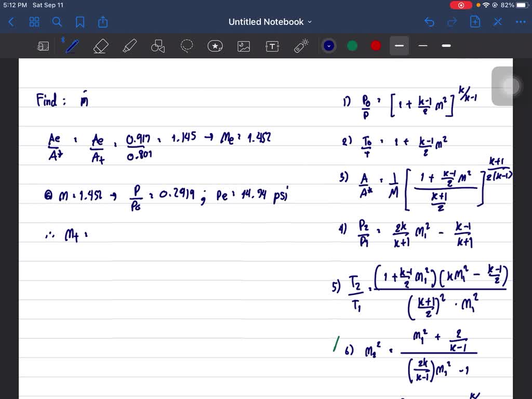Toggle read-only mode with the page icon
The width and height of the screenshot is (532, 399).
click(43, 46)
